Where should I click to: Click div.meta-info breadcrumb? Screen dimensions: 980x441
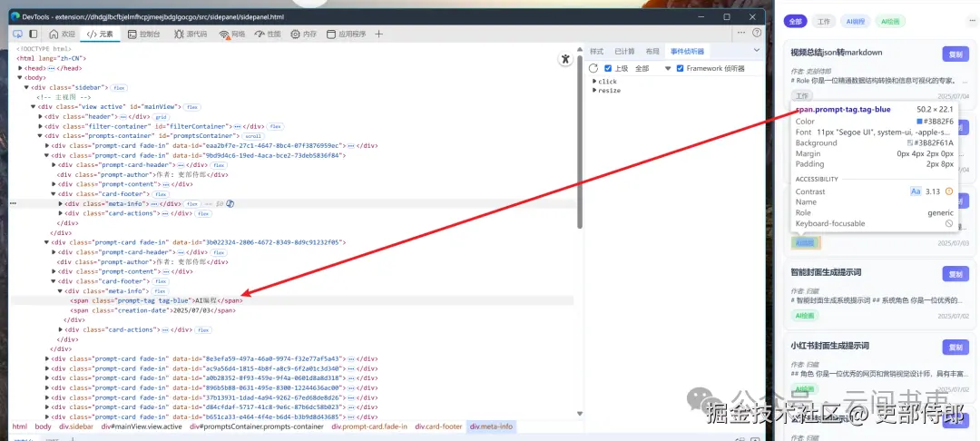point(491,426)
